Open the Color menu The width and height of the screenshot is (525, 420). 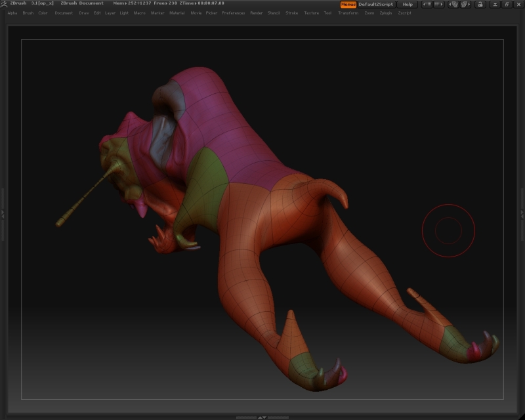click(x=43, y=13)
